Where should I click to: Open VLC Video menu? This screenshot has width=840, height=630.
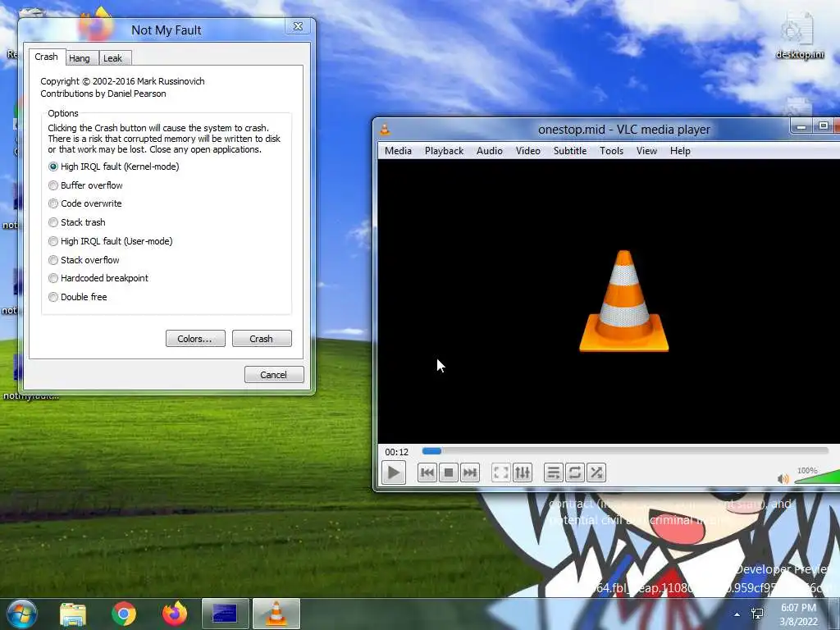click(x=527, y=151)
